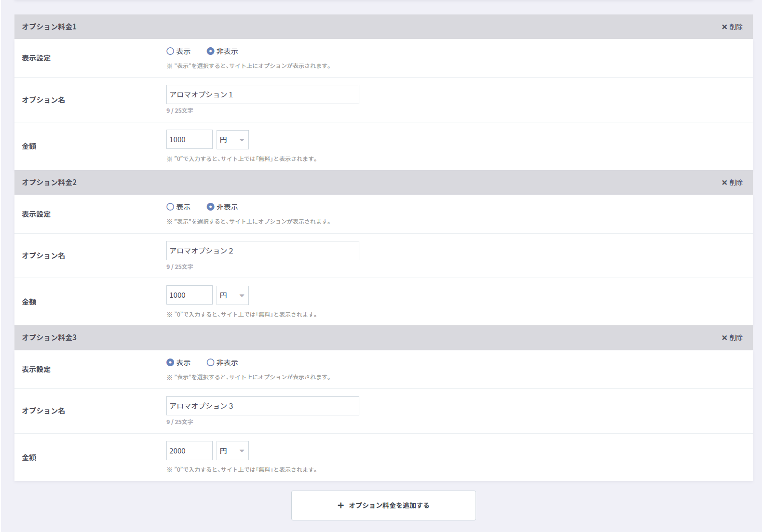Screen dimensions: 762x532
Task: Select 非表示 radio for オプション料金3
Action: coord(211,362)
